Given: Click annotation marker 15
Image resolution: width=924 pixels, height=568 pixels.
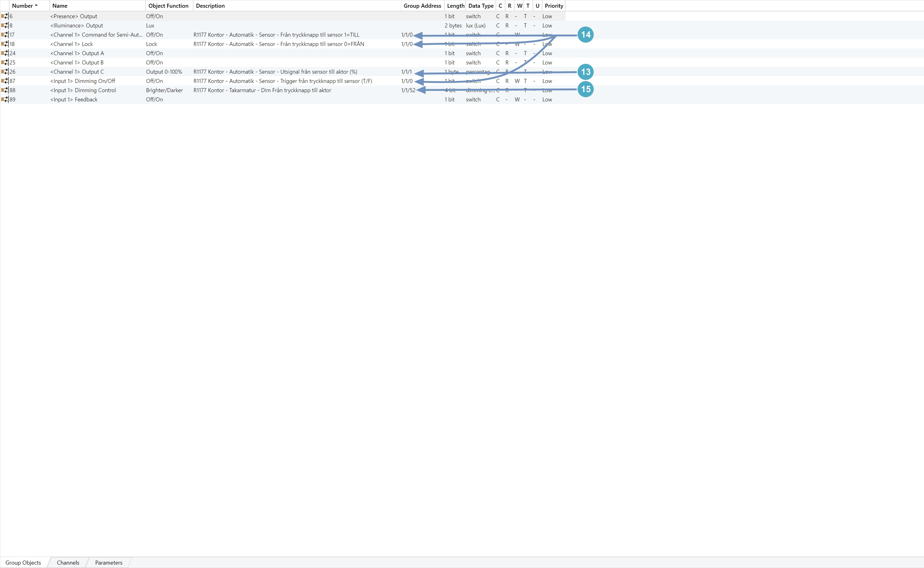Looking at the screenshot, I should (585, 89).
